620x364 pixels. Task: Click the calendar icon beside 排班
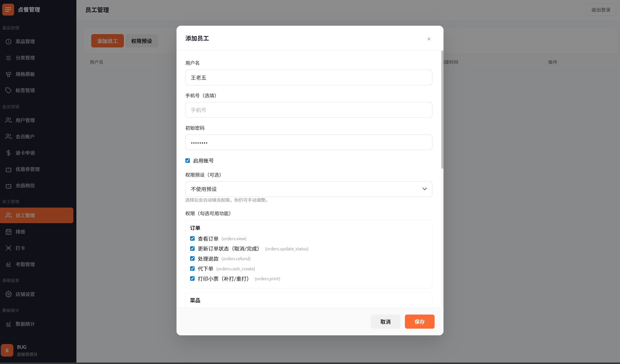tap(8, 232)
